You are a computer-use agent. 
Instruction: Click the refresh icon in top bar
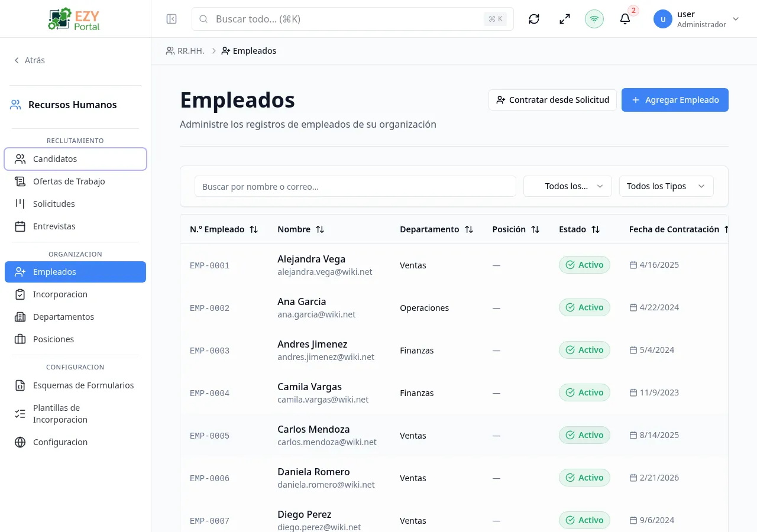(x=534, y=19)
